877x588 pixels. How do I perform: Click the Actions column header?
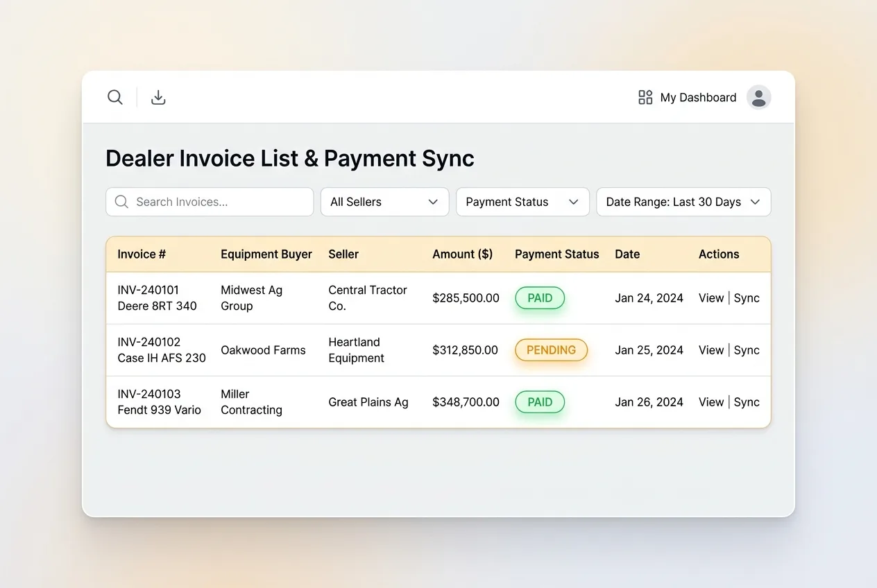pos(719,254)
